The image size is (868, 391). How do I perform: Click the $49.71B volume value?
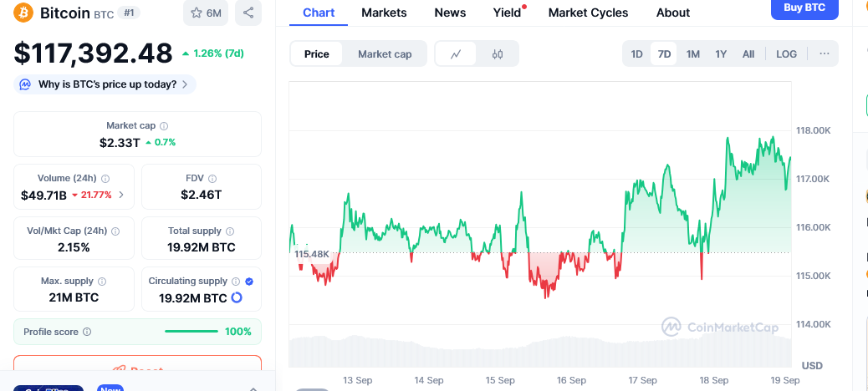(43, 195)
